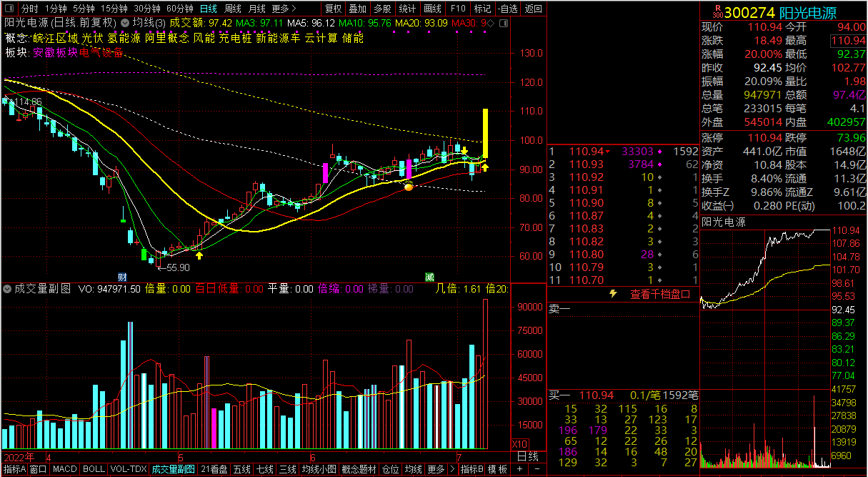Click the top-left window layout icon
Viewport: 868px width, 477px height.
[x=9, y=9]
